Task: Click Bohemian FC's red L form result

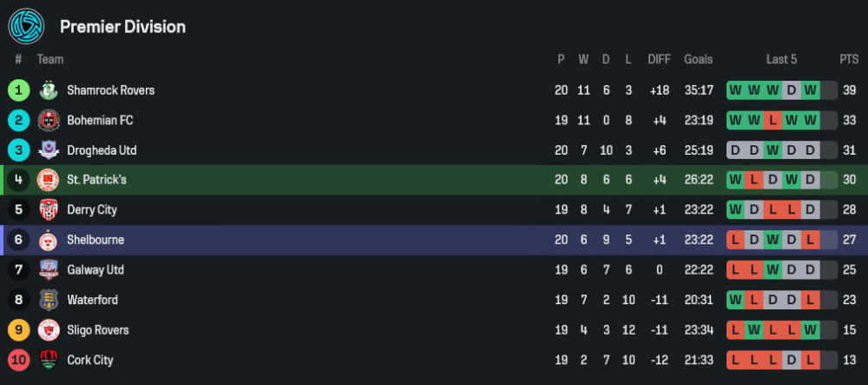Action: pyautogui.click(x=773, y=120)
